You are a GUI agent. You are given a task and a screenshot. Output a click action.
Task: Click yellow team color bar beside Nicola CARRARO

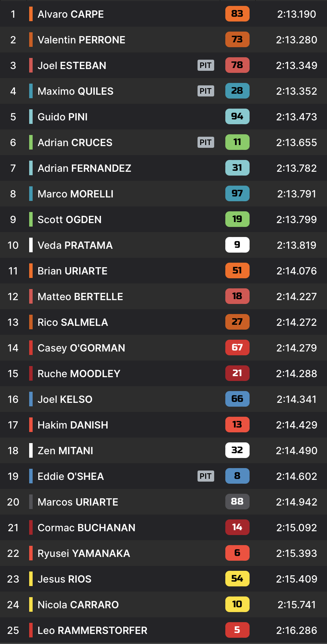(31, 605)
